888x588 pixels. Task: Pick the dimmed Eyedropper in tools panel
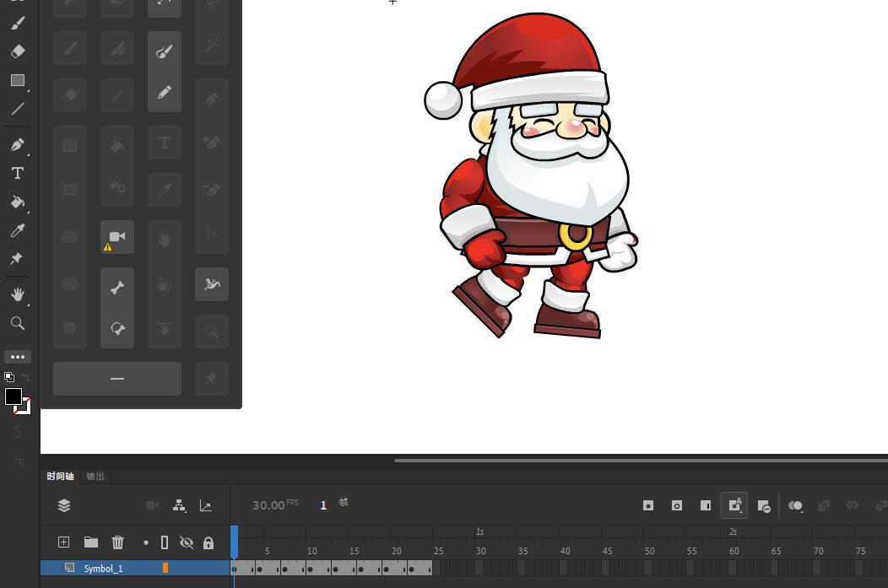[x=165, y=190]
